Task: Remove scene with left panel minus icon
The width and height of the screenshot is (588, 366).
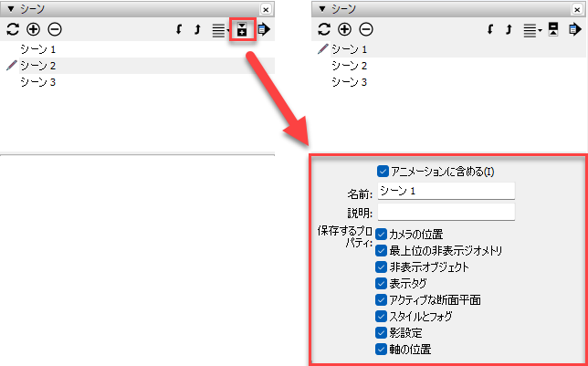Action: tap(54, 29)
